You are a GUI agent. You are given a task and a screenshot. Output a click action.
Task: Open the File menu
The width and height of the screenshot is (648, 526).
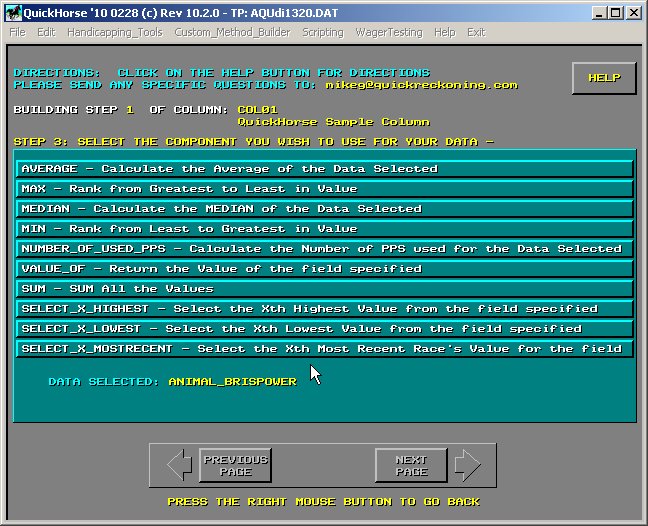coord(17,32)
